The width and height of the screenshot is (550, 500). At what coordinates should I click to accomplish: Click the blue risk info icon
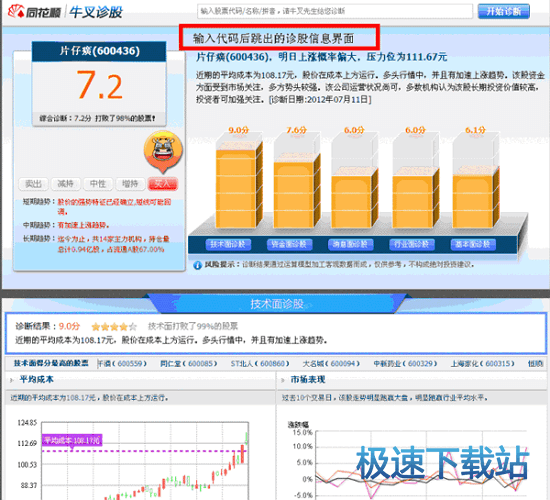197,265
